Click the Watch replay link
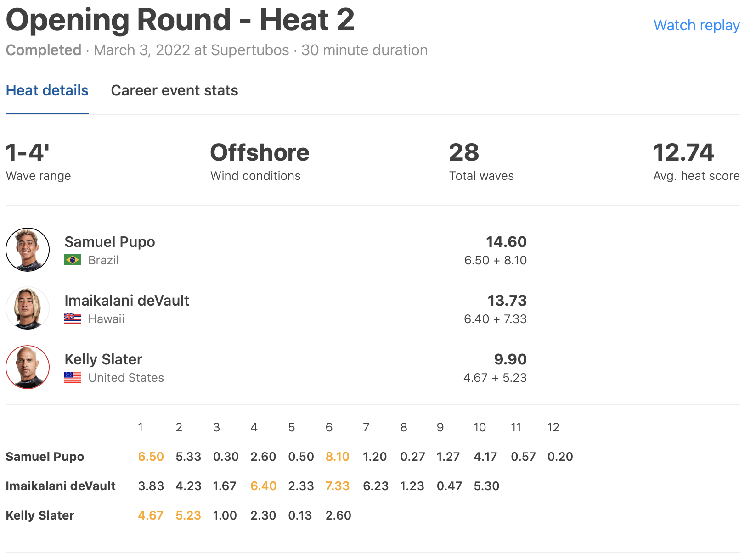The image size is (756, 559). [x=696, y=25]
